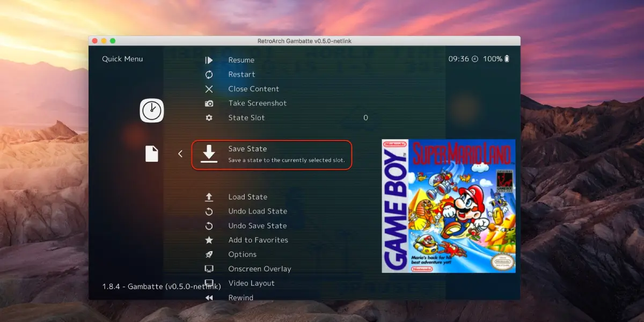Click the battery icon next to 100%
Image resolution: width=644 pixels, height=322 pixels.
507,58
